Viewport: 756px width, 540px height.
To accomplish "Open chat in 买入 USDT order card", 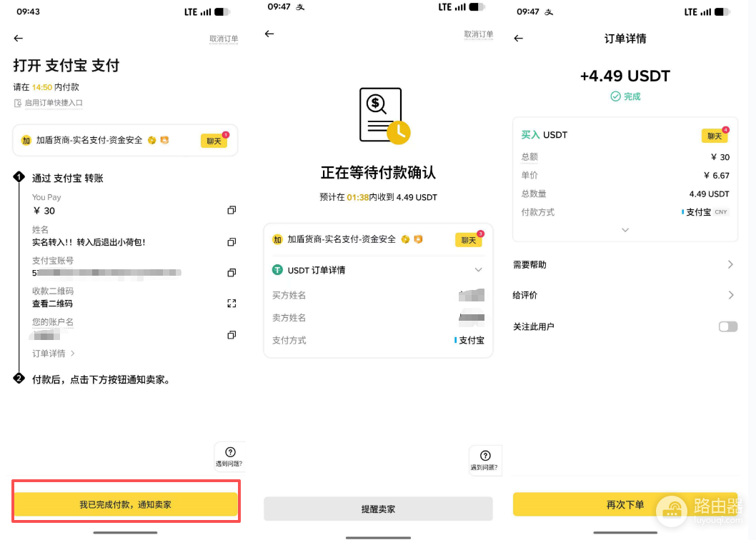I will pos(715,136).
